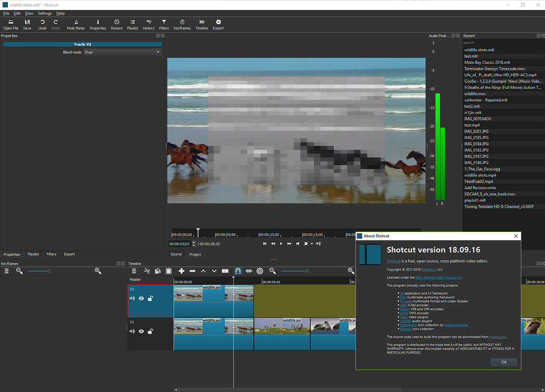Image resolution: width=545 pixels, height=392 pixels.
Task: Mute the V2 track audio
Action: tap(132, 298)
